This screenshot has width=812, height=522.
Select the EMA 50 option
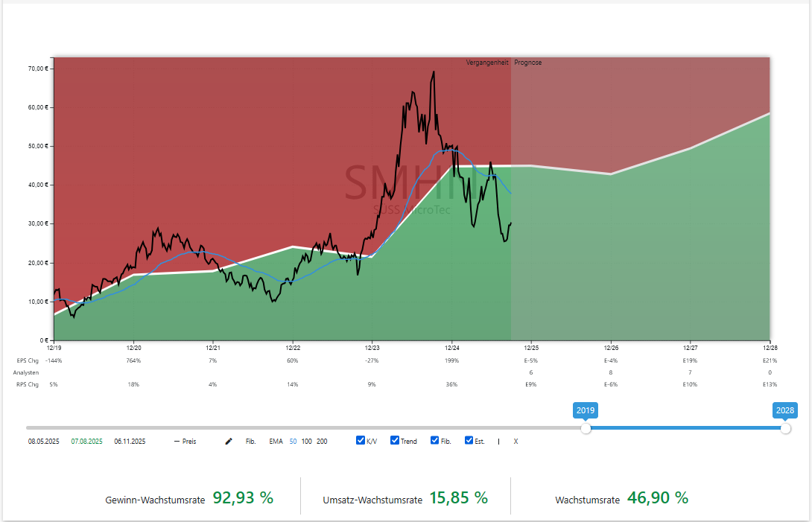pyautogui.click(x=293, y=442)
